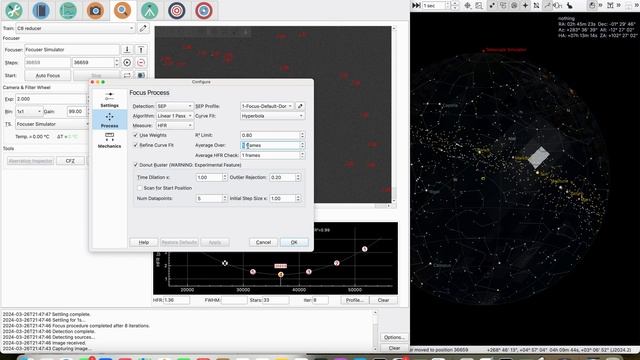Toggle stars display in KStars toolbar
The width and height of the screenshot is (640, 360).
[492, 5]
